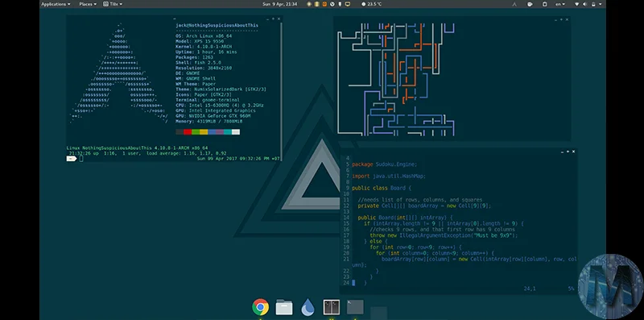Open the en keyboard layout dropdown
644x320 pixels.
click(x=560, y=4)
